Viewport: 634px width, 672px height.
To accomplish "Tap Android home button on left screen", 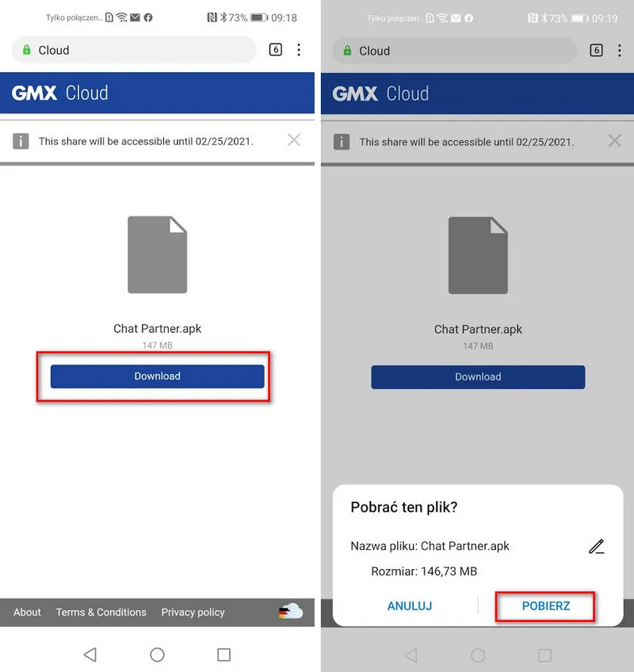I will pos(157,654).
